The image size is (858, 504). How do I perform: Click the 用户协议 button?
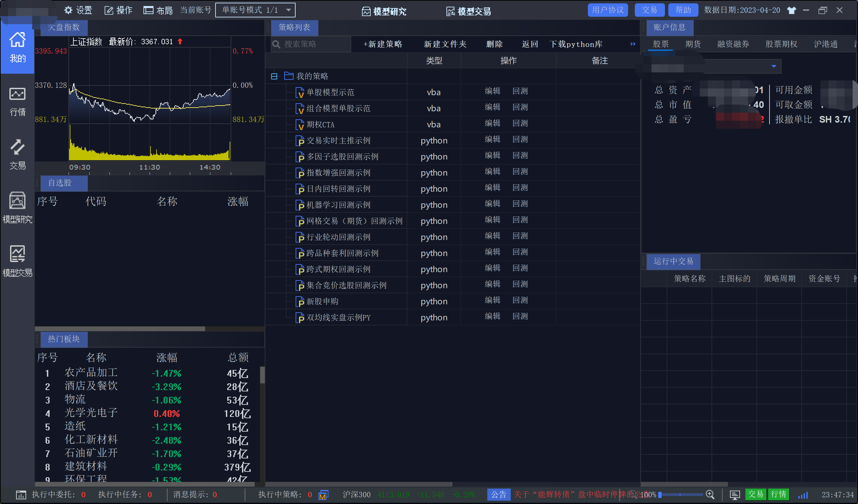point(608,10)
